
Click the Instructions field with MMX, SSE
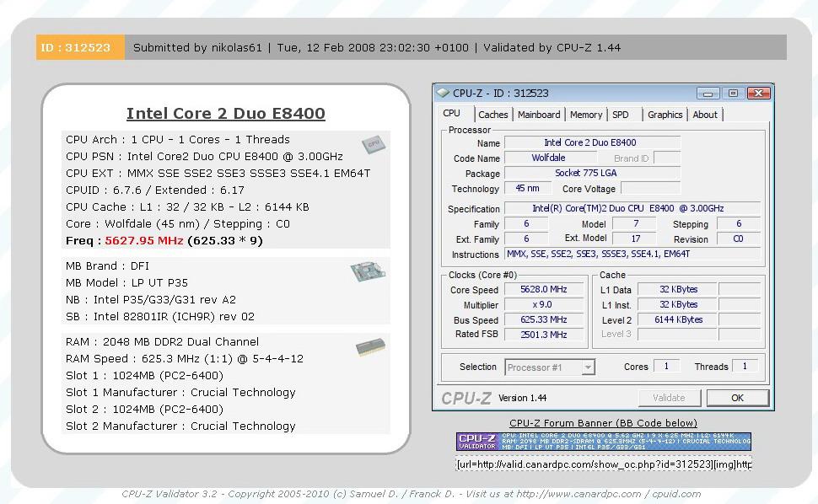click(x=632, y=255)
